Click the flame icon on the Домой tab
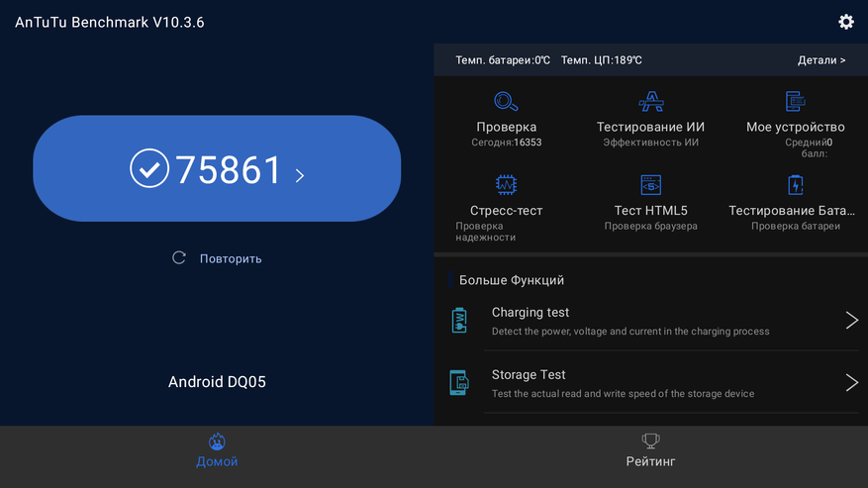This screenshot has width=868, height=488. (x=217, y=441)
